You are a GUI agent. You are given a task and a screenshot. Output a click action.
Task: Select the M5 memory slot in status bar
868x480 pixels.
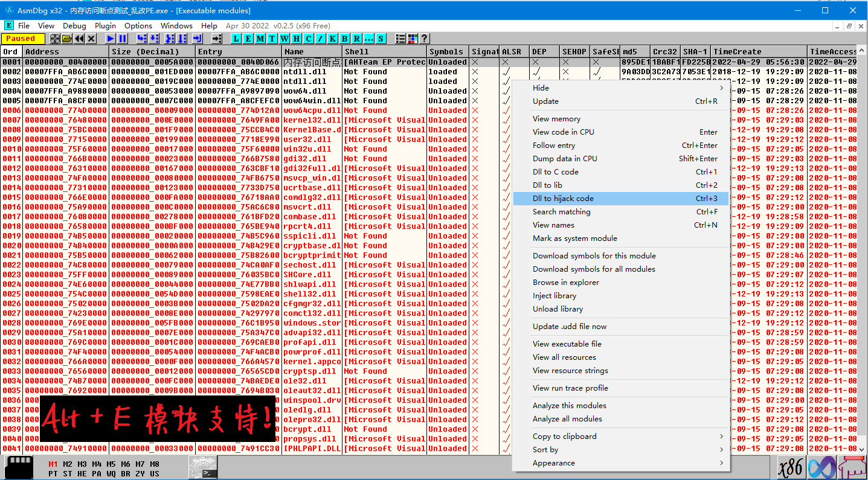coord(111,464)
